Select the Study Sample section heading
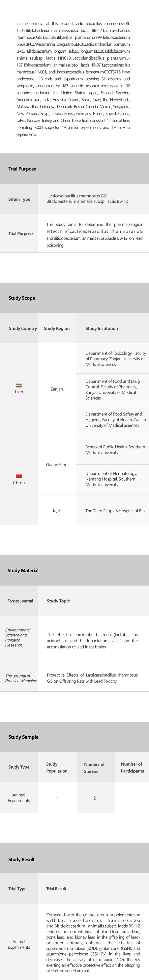The height and width of the screenshot is (980, 149). point(23,736)
